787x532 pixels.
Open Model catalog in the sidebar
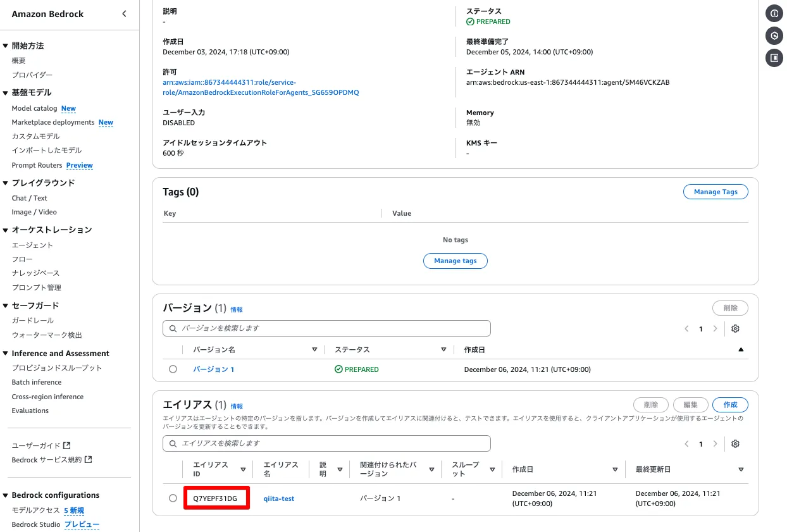click(x=34, y=108)
